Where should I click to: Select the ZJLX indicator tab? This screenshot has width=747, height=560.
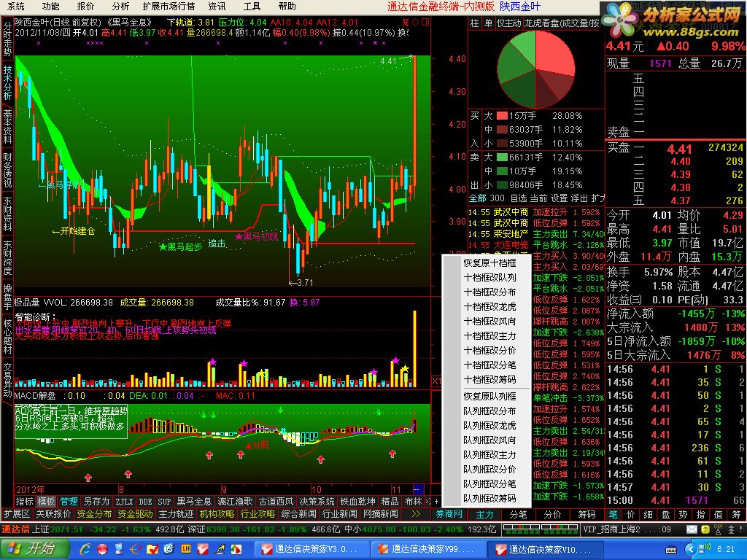[x=124, y=502]
